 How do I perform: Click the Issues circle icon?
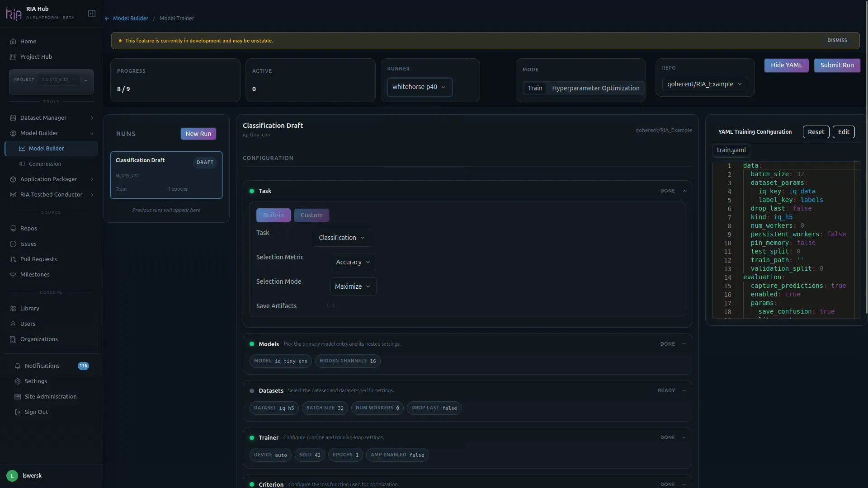13,244
